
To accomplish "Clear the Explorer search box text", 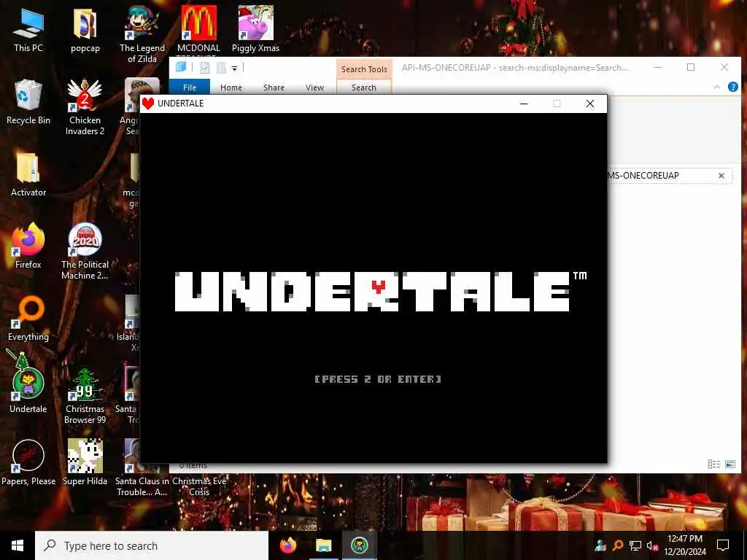I will (721, 176).
